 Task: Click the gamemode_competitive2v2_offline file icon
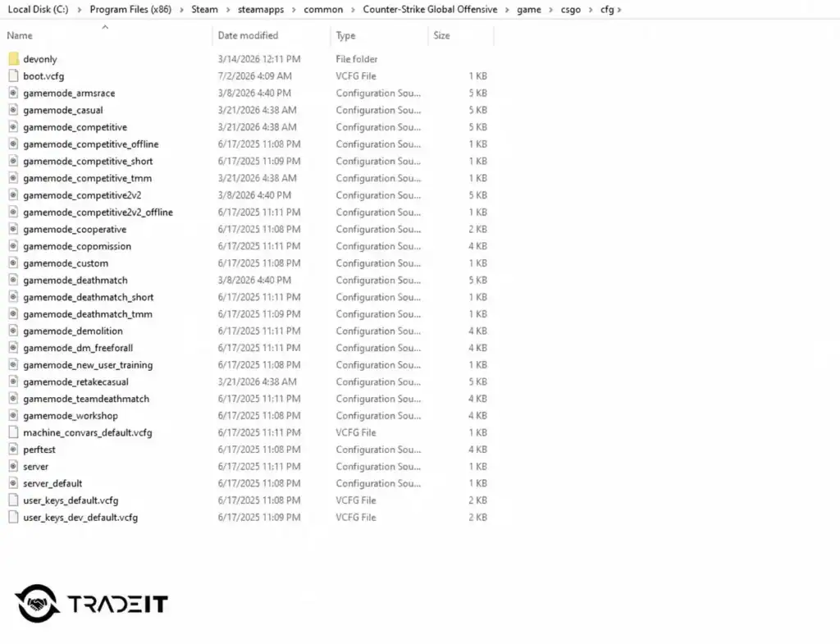pos(13,212)
